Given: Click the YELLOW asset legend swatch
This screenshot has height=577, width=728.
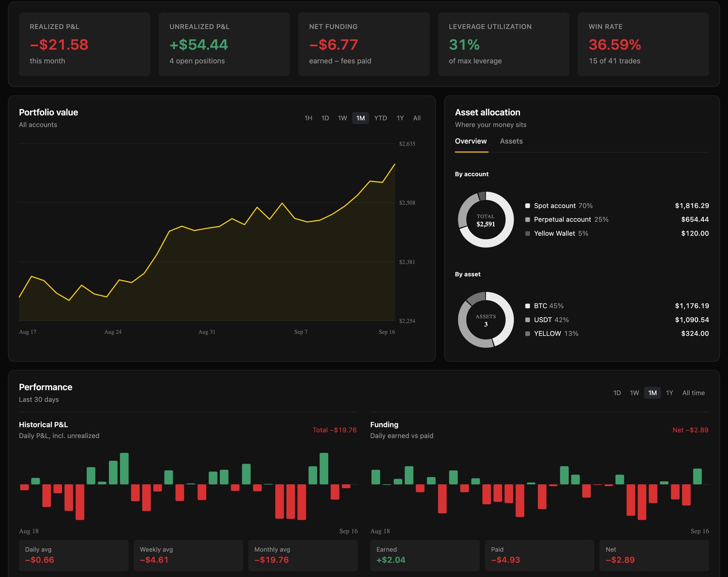Looking at the screenshot, I should pyautogui.click(x=528, y=334).
